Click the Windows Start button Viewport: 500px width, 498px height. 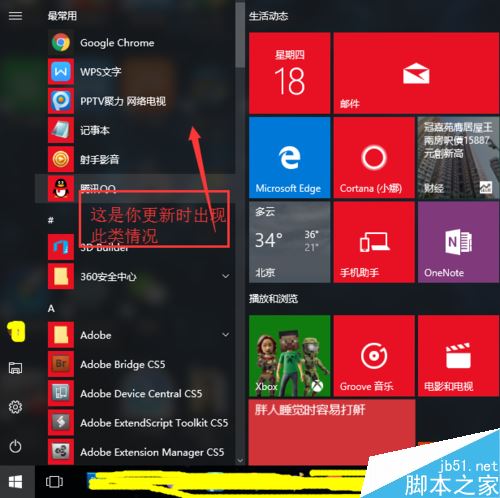16,482
